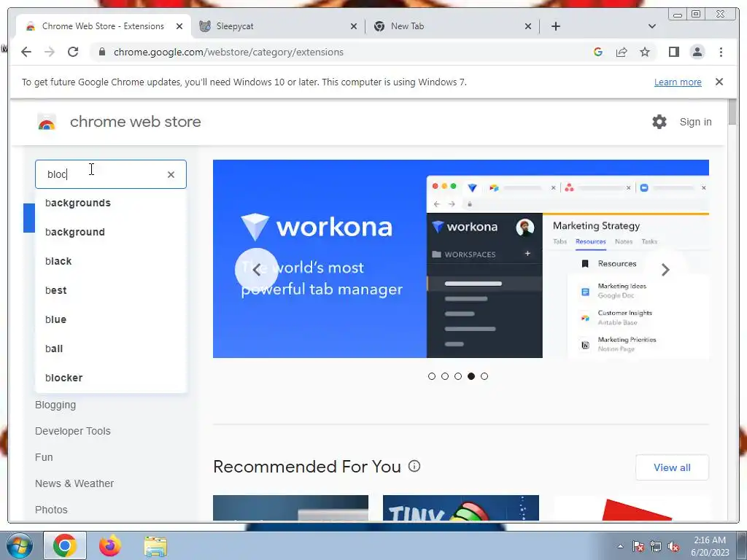Click the muted volume tray icon
747x560 pixels.
(x=673, y=546)
